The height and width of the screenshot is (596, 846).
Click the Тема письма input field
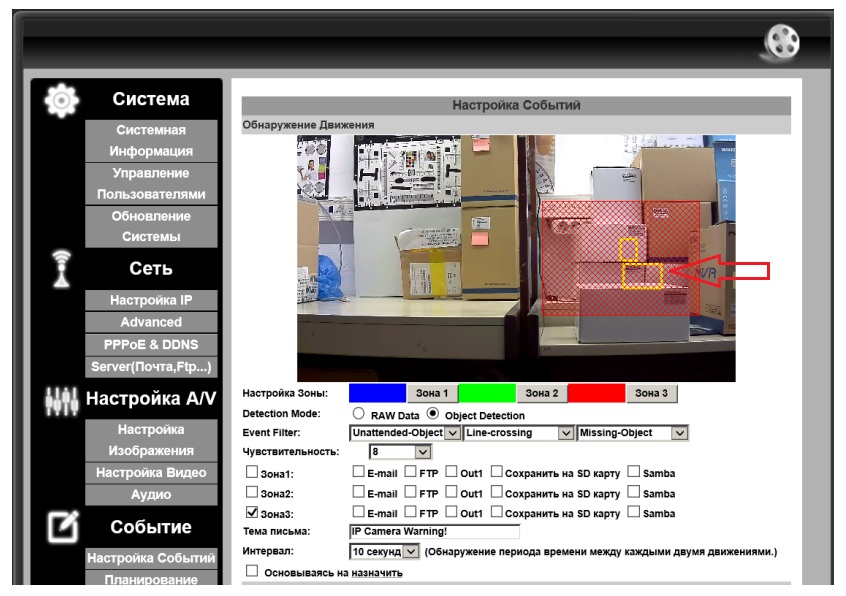pyautogui.click(x=434, y=531)
